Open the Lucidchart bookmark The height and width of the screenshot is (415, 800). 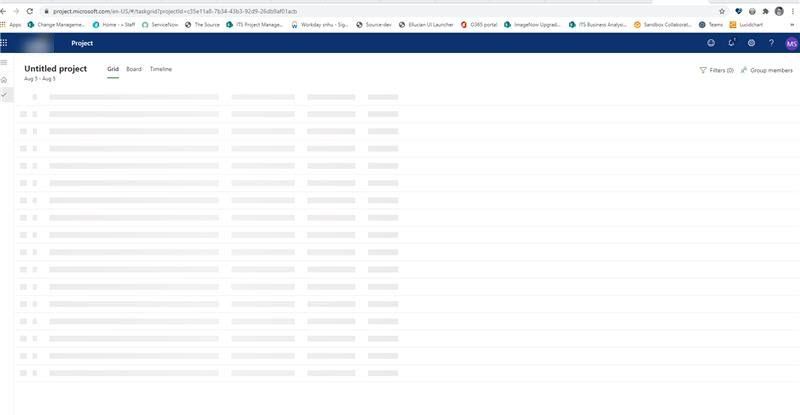(746, 25)
